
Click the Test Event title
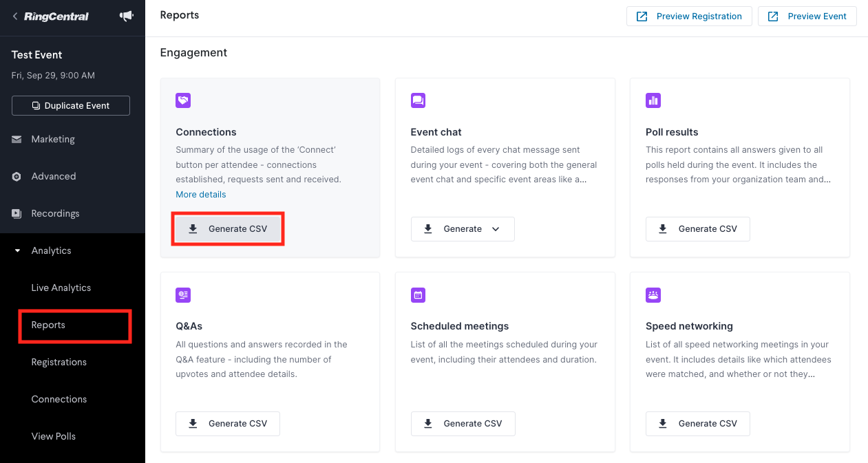[37, 55]
